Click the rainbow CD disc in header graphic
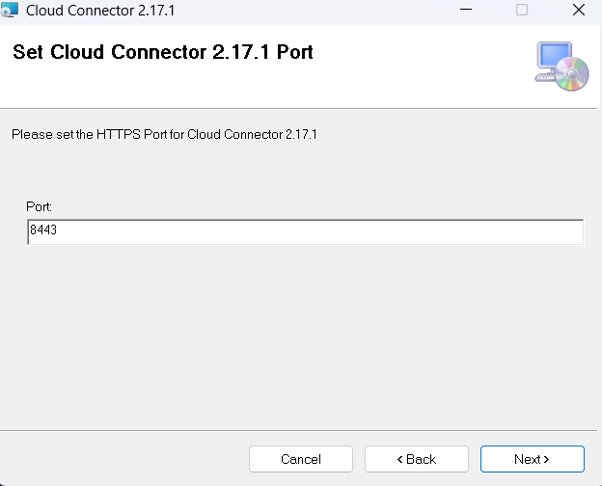 point(572,74)
